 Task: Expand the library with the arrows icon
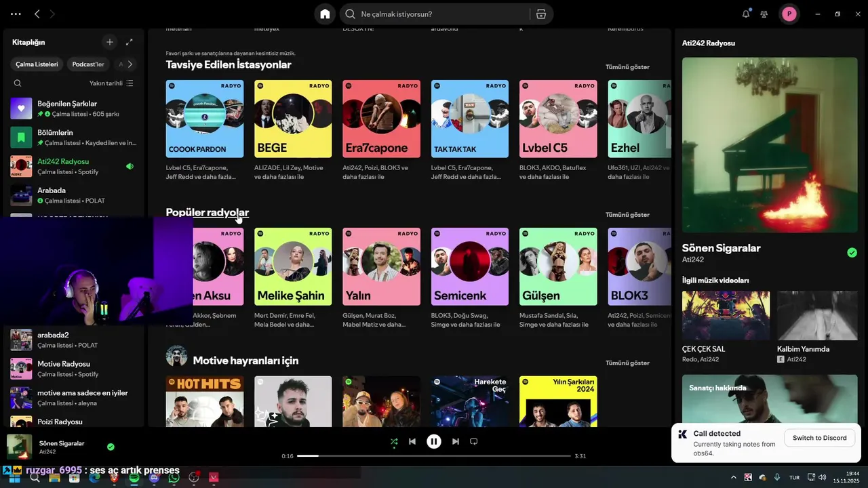click(130, 42)
